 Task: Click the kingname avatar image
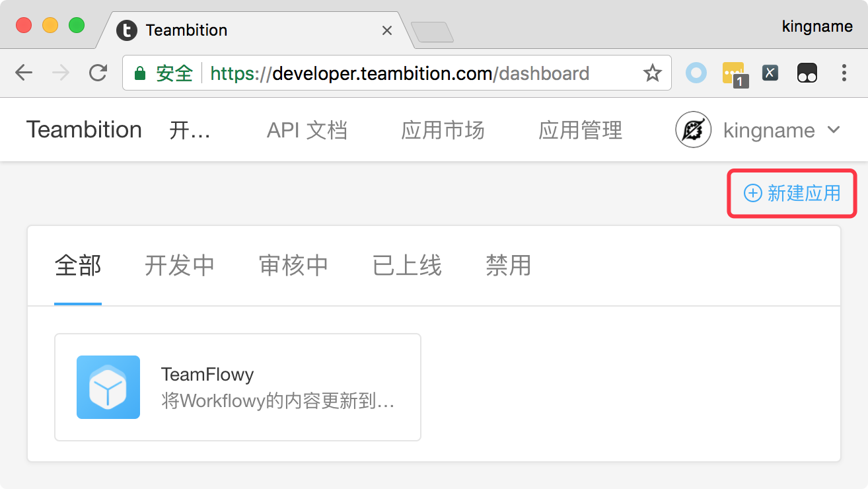pos(694,130)
